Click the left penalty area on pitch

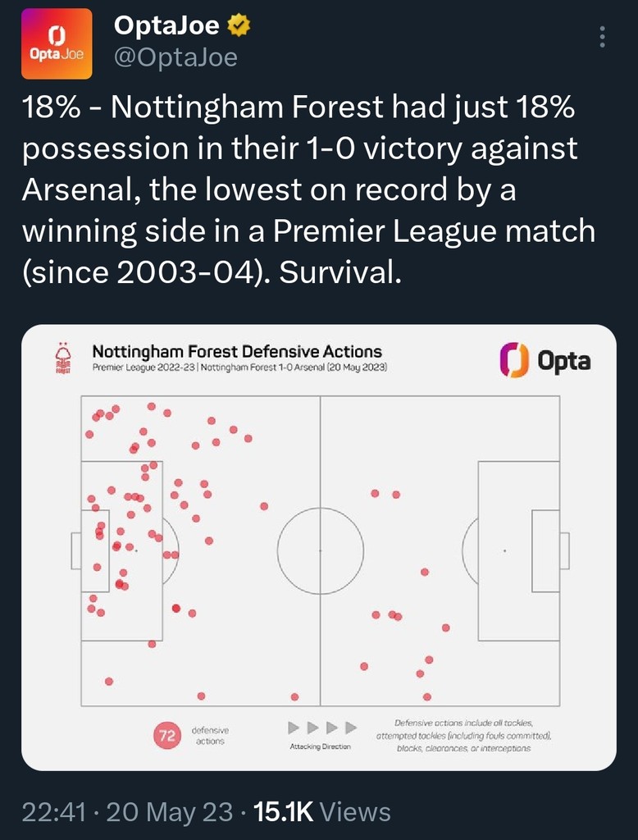pos(121,550)
